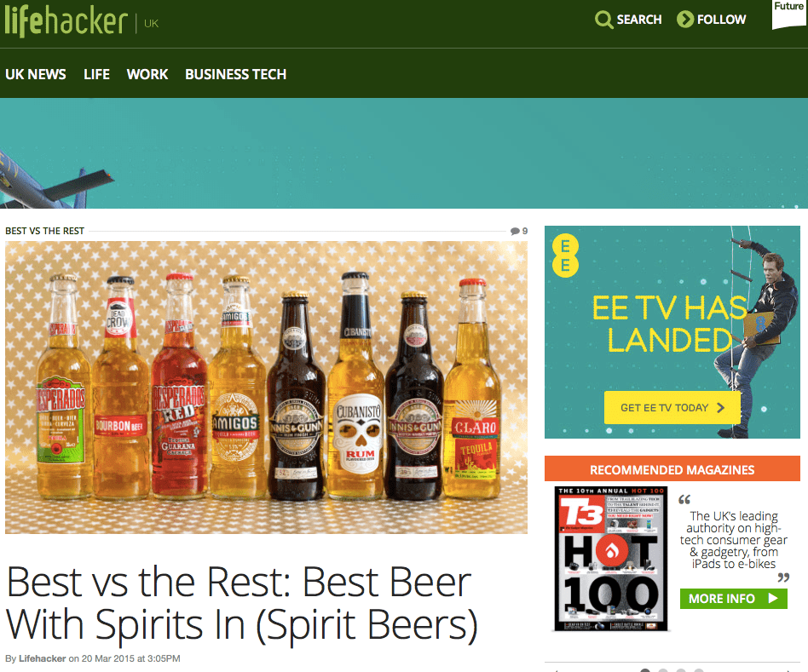Click the yellow EE logo in advert
The image size is (808, 672).
point(565,256)
